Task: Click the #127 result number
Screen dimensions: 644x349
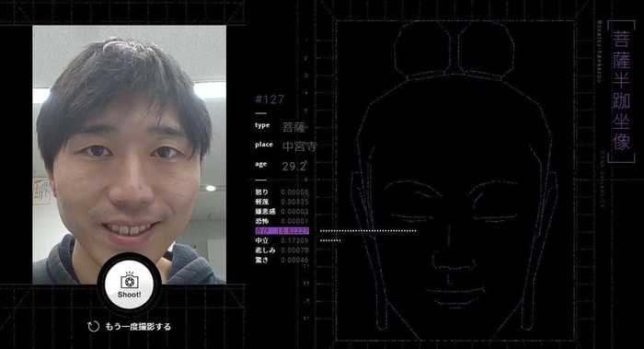Action: click(270, 99)
